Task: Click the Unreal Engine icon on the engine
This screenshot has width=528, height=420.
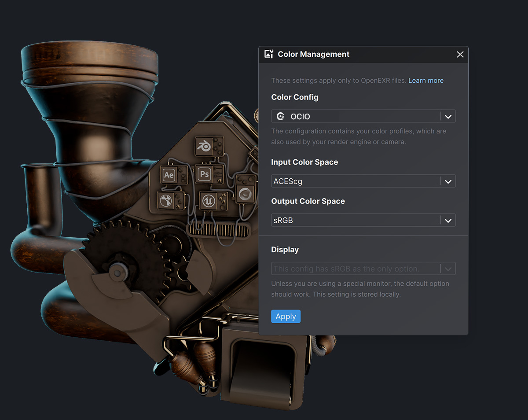Action: (x=210, y=201)
